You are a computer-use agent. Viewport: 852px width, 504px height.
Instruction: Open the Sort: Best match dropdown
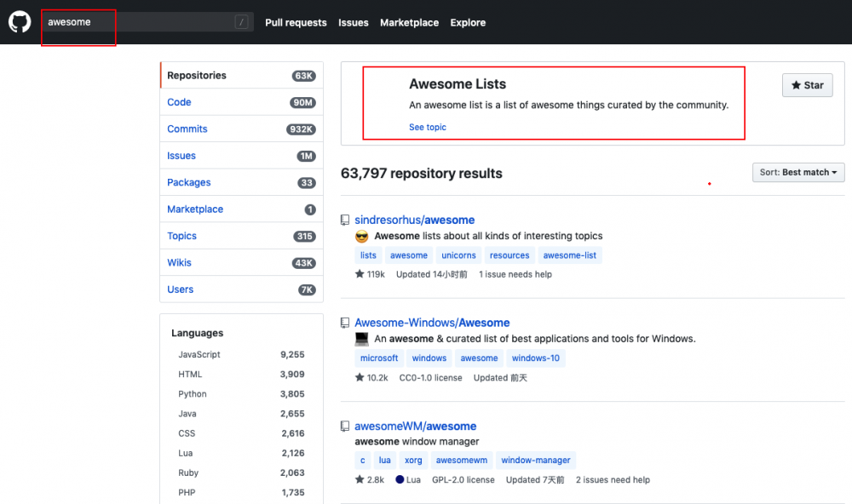(797, 172)
